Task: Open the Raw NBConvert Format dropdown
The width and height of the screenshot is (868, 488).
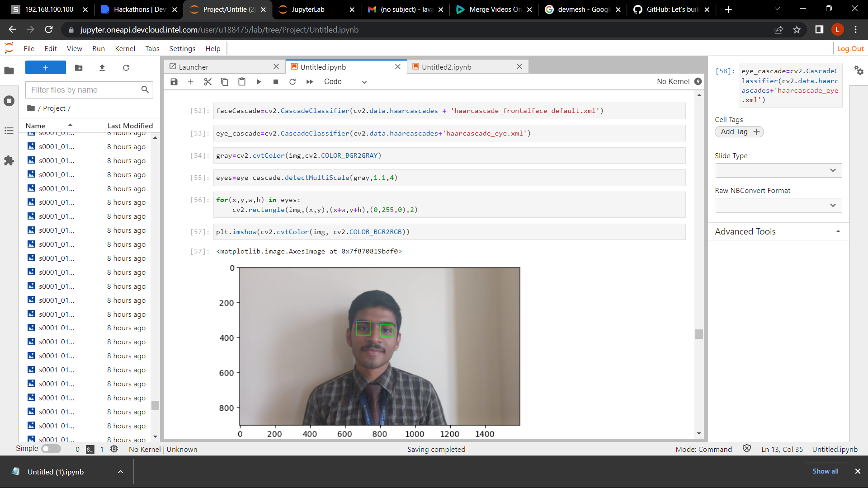Action: point(778,205)
